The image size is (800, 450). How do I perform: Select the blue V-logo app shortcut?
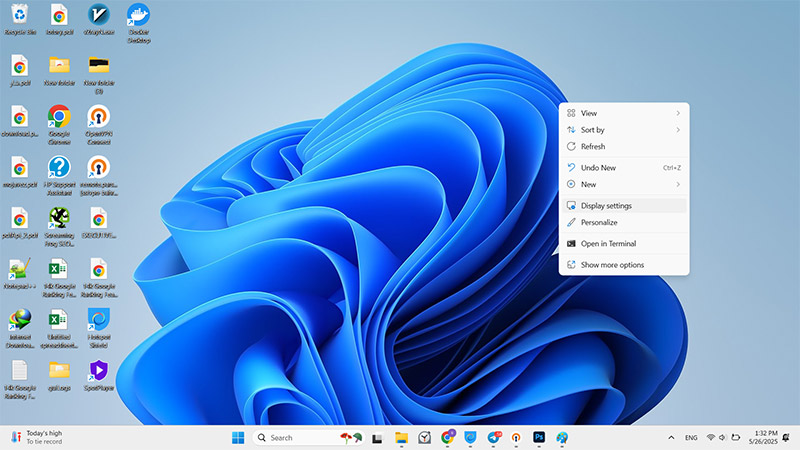98,20
